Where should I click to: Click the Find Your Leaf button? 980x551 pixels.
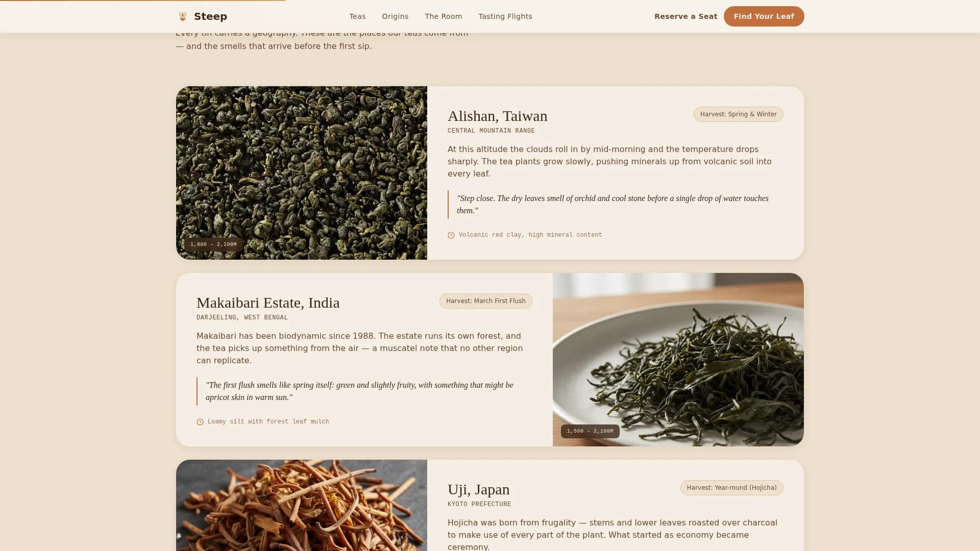coord(764,16)
